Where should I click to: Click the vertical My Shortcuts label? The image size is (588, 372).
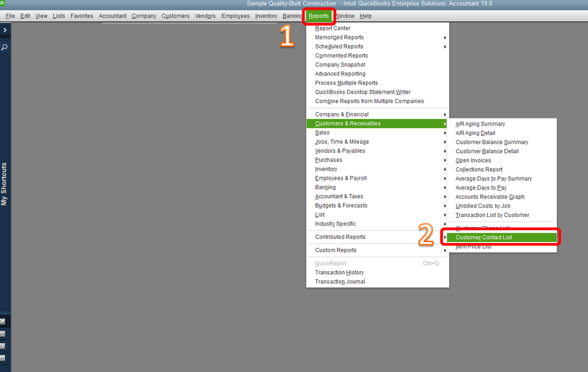(x=4, y=184)
